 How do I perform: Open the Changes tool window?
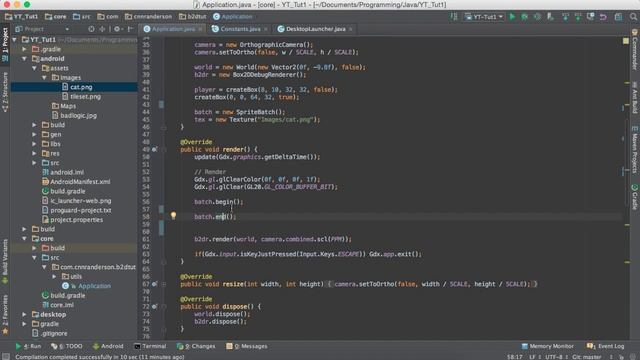coord(196,346)
